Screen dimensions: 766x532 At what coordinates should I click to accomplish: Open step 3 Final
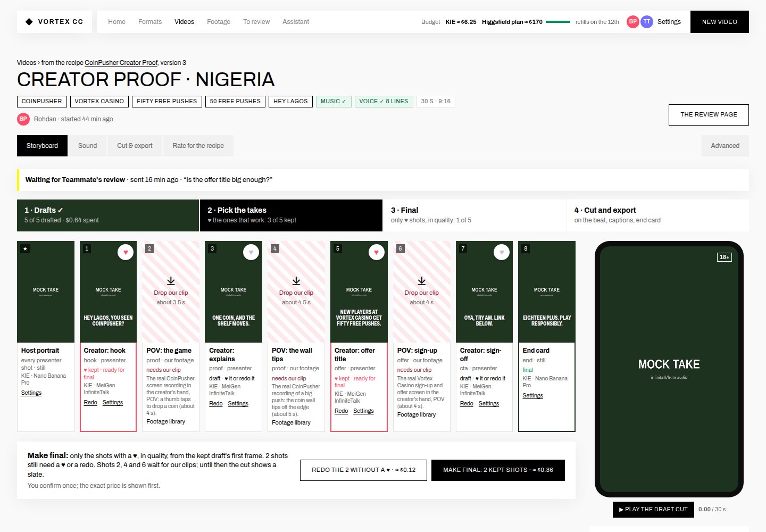click(x=474, y=215)
